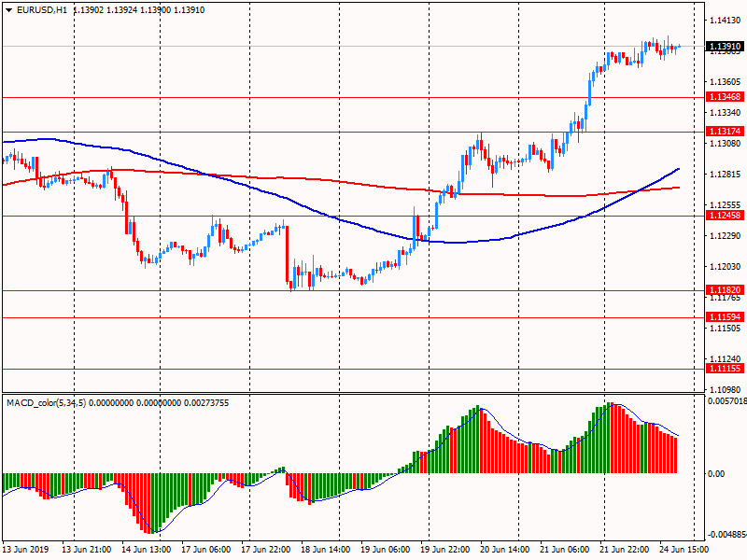The width and height of the screenshot is (747, 560).
Task: Select the 1.11594 red price level label
Action: click(726, 317)
